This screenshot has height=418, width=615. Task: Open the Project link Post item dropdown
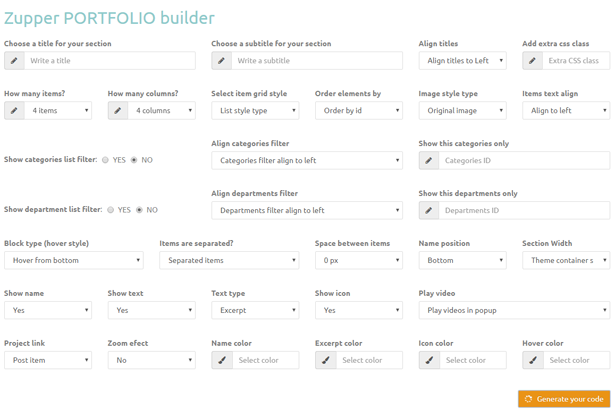click(48, 360)
